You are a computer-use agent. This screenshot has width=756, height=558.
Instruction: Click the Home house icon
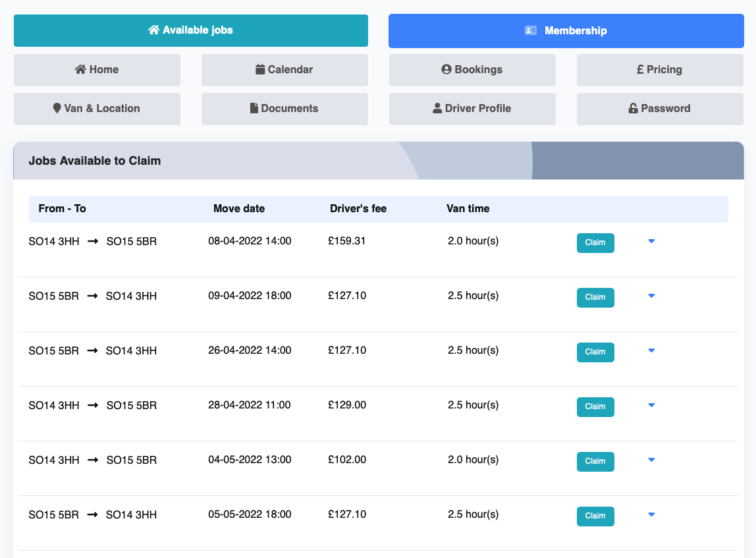[x=80, y=69]
